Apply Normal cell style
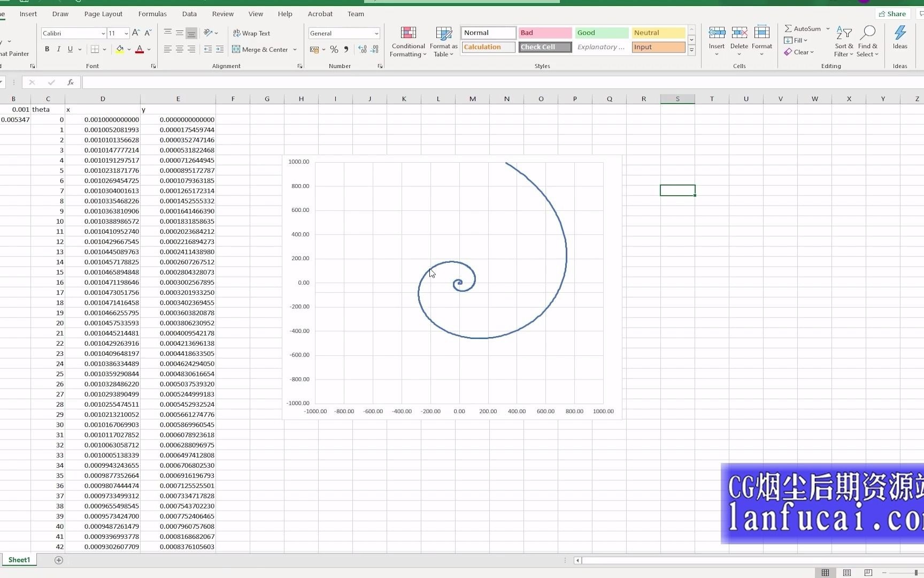 488,33
